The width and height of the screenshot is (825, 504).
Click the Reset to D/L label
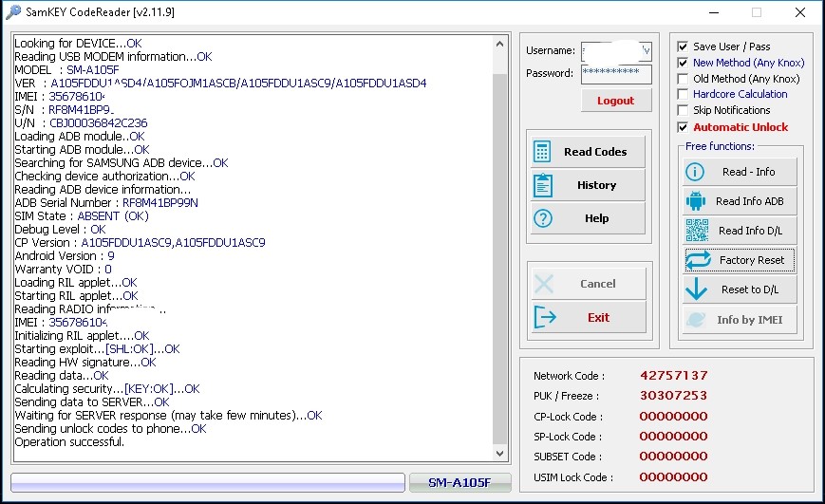[750, 289]
